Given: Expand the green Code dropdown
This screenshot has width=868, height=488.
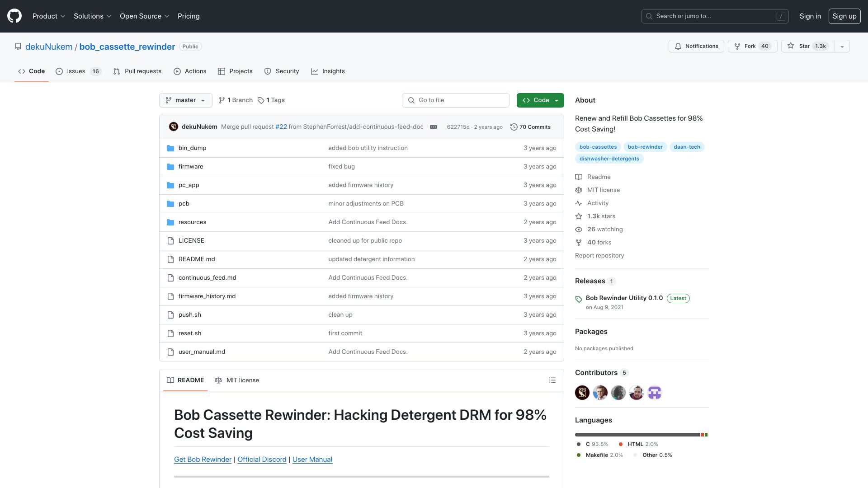Looking at the screenshot, I should pyautogui.click(x=540, y=100).
